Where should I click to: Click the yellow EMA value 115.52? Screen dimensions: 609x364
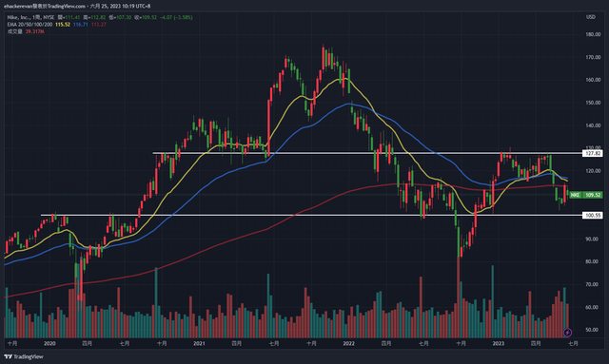pos(63,25)
